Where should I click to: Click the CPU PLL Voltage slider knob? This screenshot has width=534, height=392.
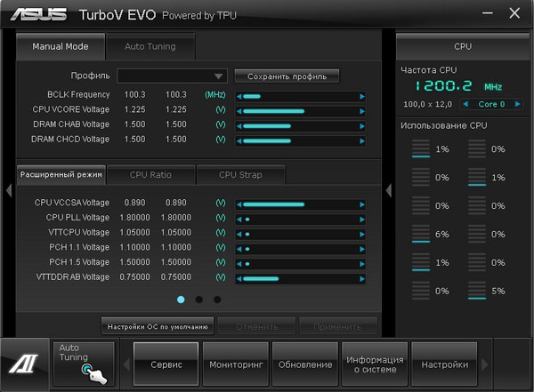click(x=247, y=220)
